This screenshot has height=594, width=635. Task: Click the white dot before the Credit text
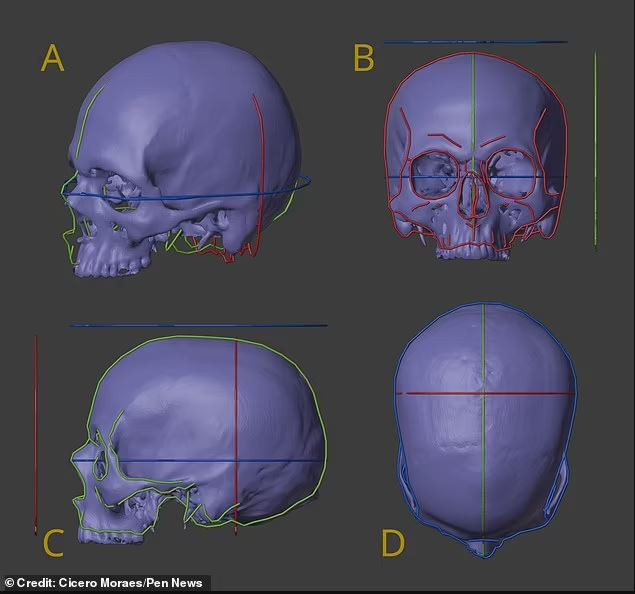click(x=9, y=582)
